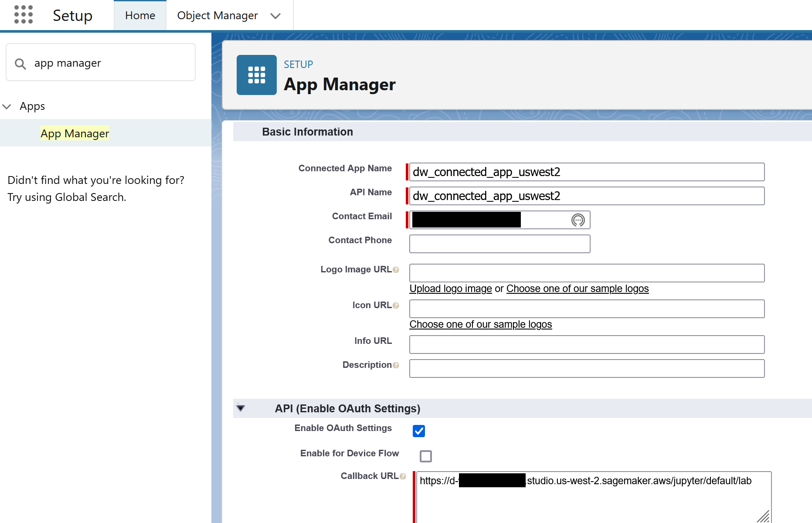Collapse the Apps section in sidebar

point(7,106)
